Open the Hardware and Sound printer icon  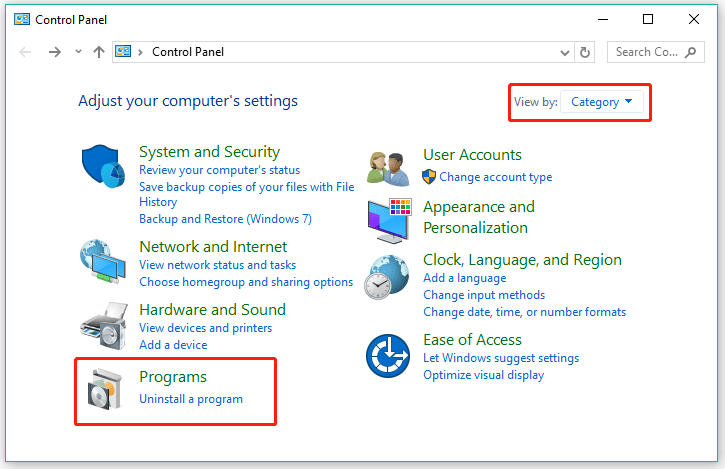pyautogui.click(x=104, y=326)
